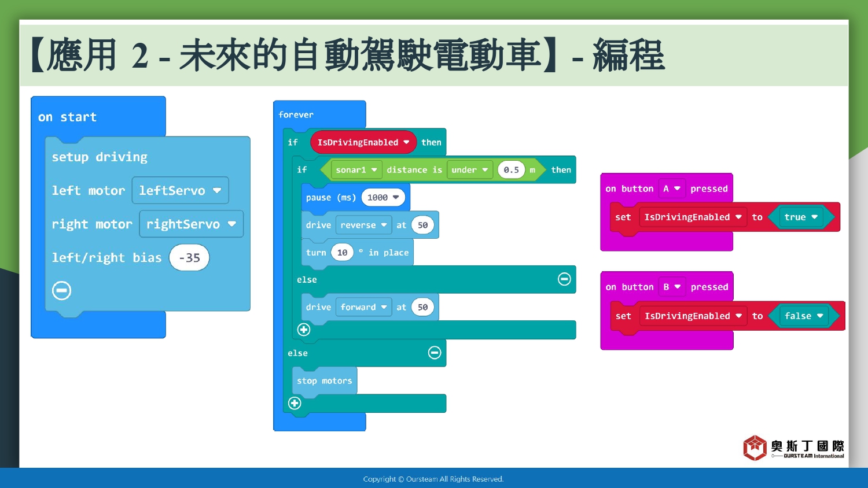
Task: Click the sonar distance value 0.5
Action: 511,170
